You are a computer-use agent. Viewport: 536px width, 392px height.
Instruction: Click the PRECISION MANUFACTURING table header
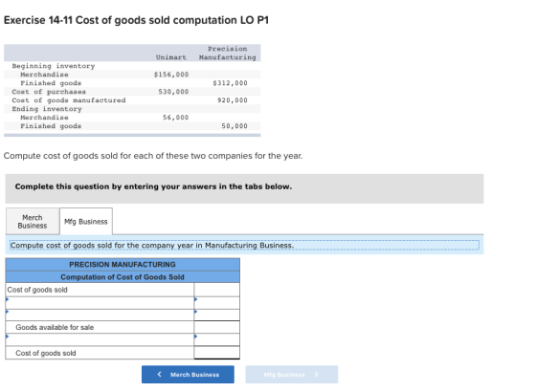point(123,264)
